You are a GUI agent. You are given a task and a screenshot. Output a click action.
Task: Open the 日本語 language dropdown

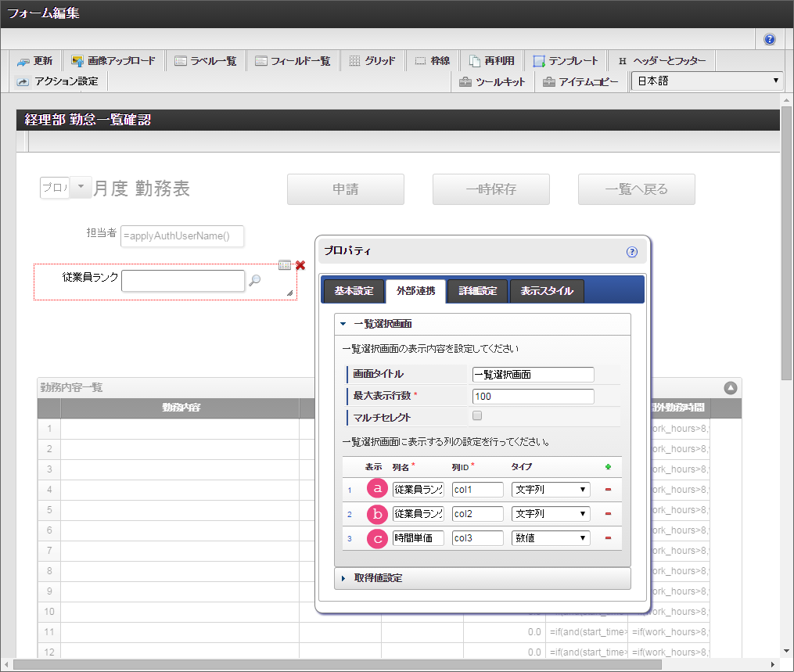tap(707, 81)
